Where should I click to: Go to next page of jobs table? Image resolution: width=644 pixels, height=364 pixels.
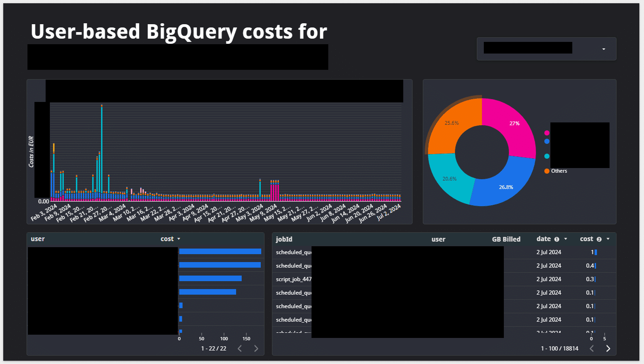(x=608, y=349)
